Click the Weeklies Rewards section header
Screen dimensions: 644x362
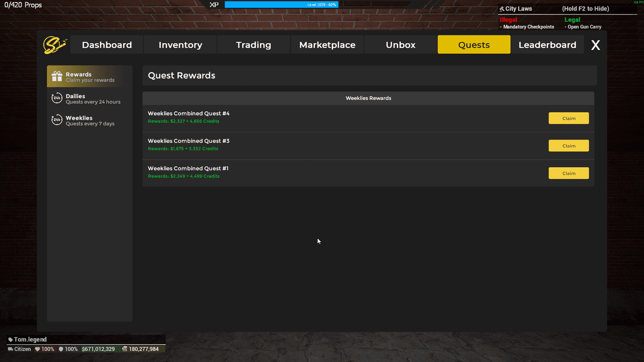point(368,98)
